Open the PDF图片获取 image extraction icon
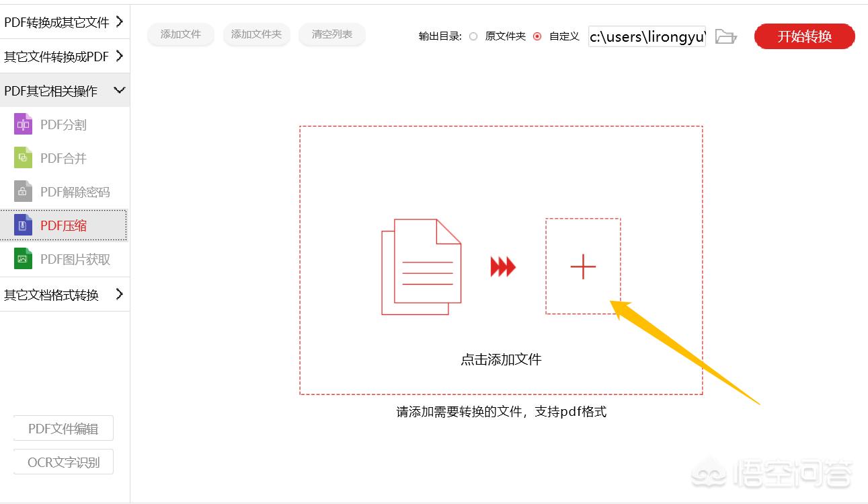868x504 pixels. (x=22, y=258)
